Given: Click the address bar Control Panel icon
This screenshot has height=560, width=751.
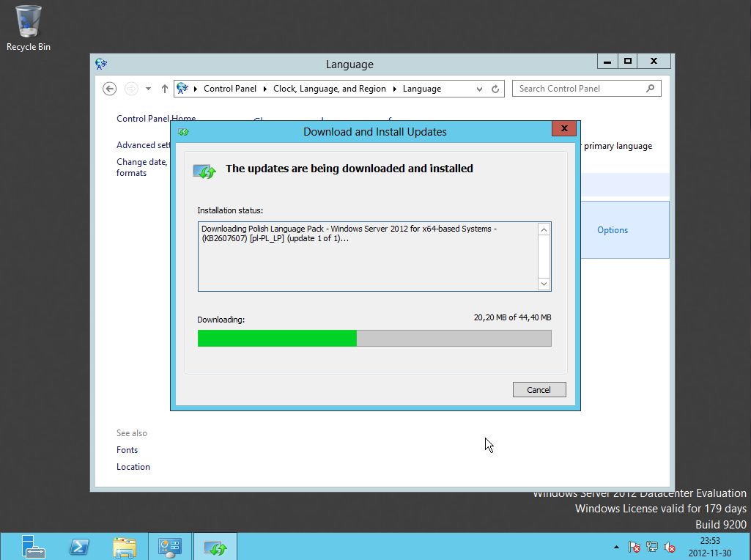Looking at the screenshot, I should tap(182, 89).
